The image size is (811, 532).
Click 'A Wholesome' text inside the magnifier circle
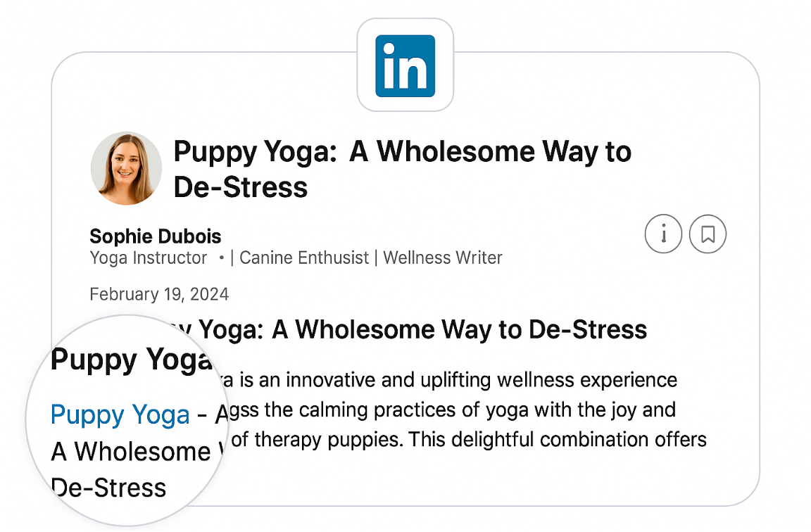(x=131, y=451)
